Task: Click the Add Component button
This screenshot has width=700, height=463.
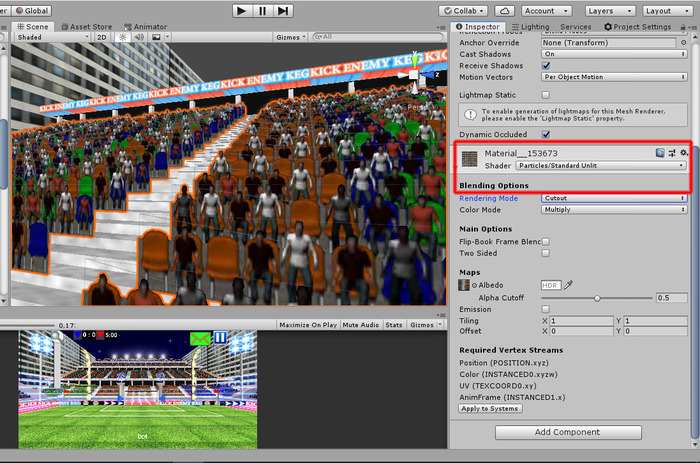Action: click(568, 432)
